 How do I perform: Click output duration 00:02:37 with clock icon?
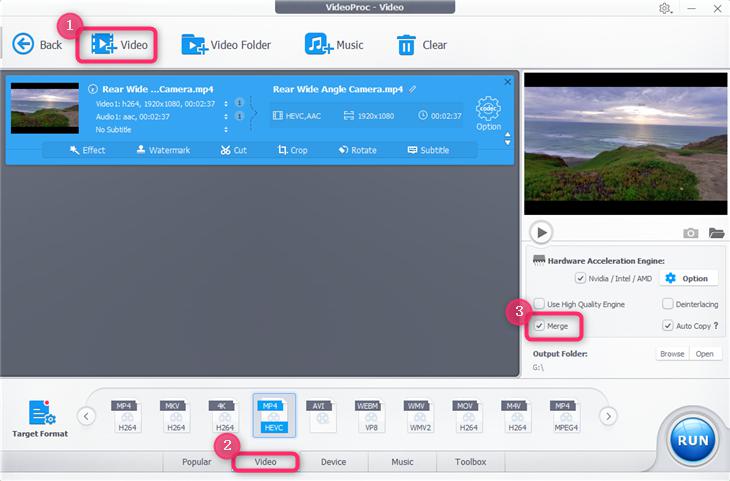tap(440, 115)
